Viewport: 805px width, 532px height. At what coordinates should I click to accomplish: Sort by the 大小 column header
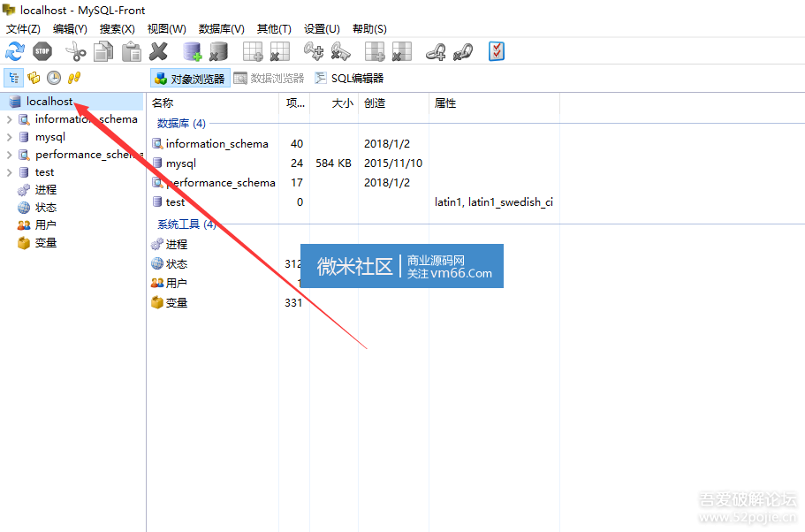pos(334,103)
